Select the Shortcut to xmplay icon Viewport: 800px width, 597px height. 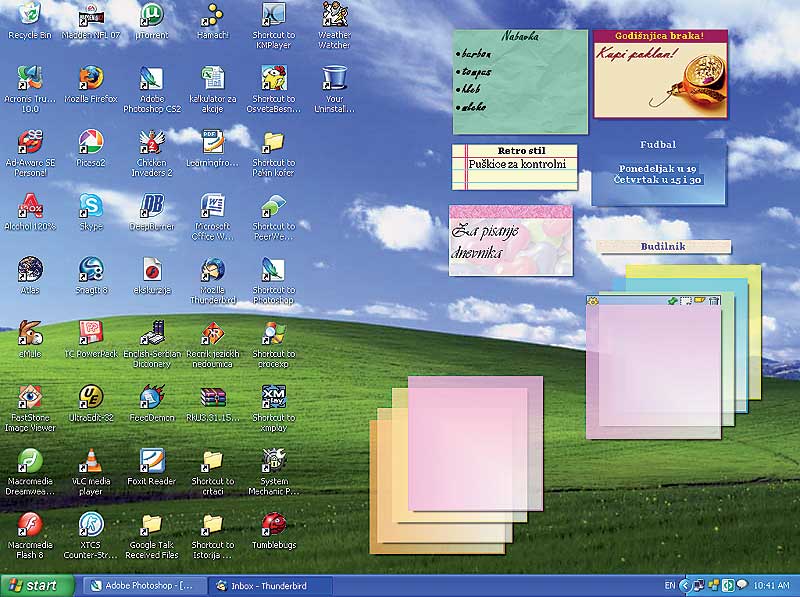coord(274,396)
